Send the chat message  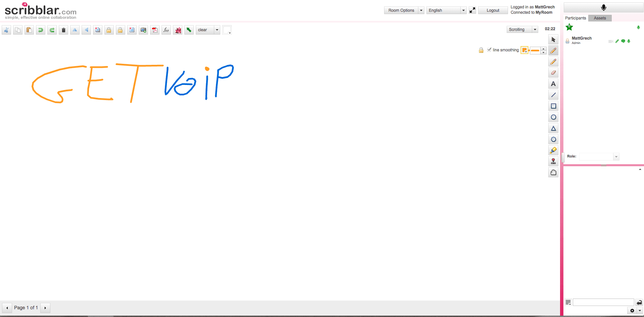tap(639, 303)
